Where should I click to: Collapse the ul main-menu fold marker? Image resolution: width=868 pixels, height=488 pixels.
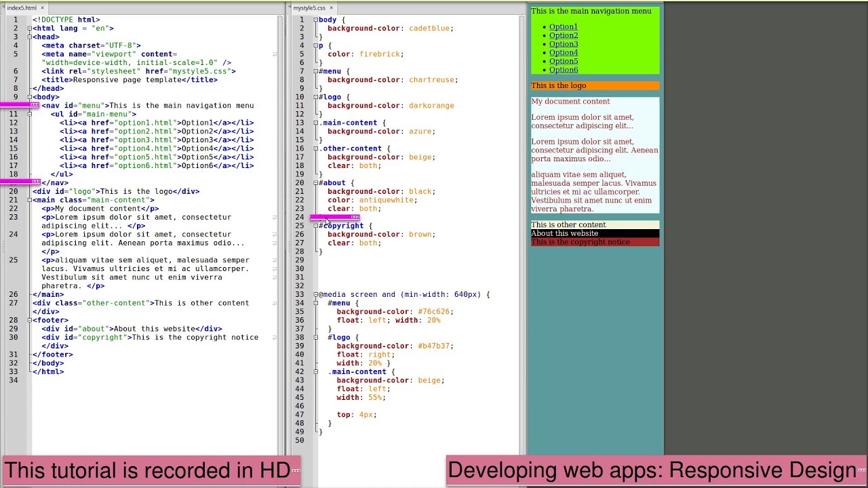coord(30,114)
